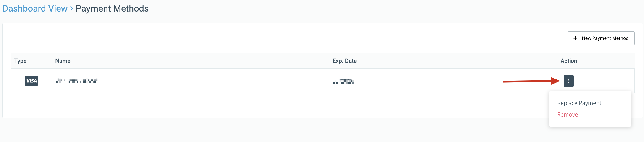The height and width of the screenshot is (142, 644).
Task: Click the VISA card logo
Action: [31, 81]
